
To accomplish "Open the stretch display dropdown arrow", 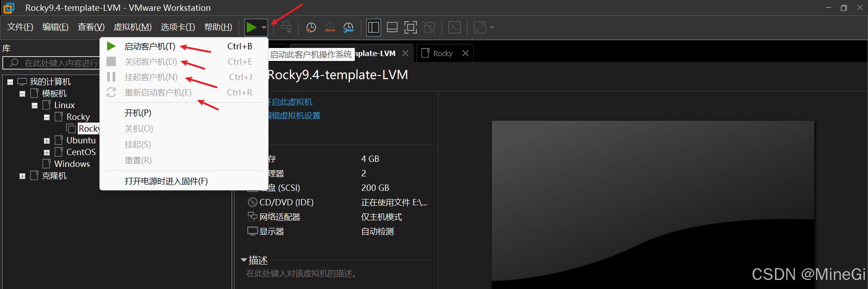I will pos(492,28).
